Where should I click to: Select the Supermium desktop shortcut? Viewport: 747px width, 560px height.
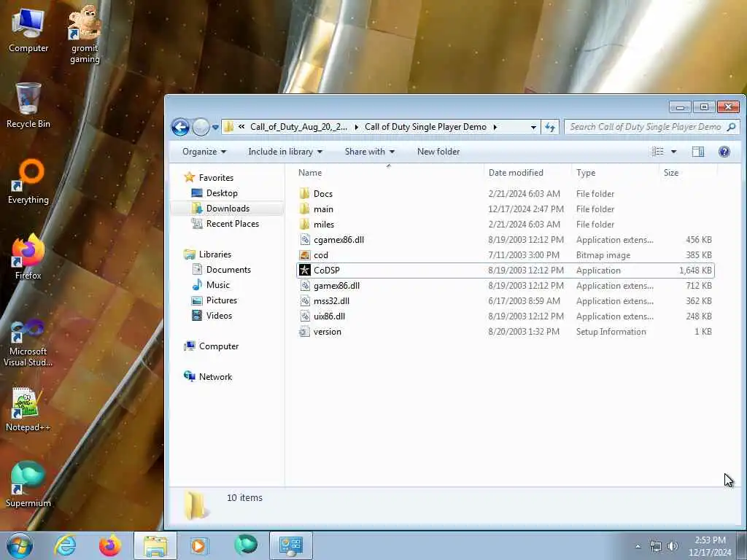pyautogui.click(x=28, y=485)
